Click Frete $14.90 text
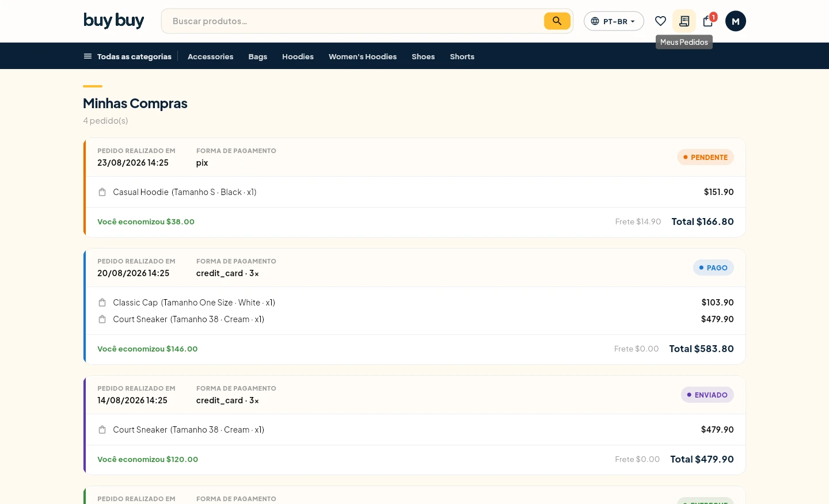The width and height of the screenshot is (829, 504). point(638,222)
